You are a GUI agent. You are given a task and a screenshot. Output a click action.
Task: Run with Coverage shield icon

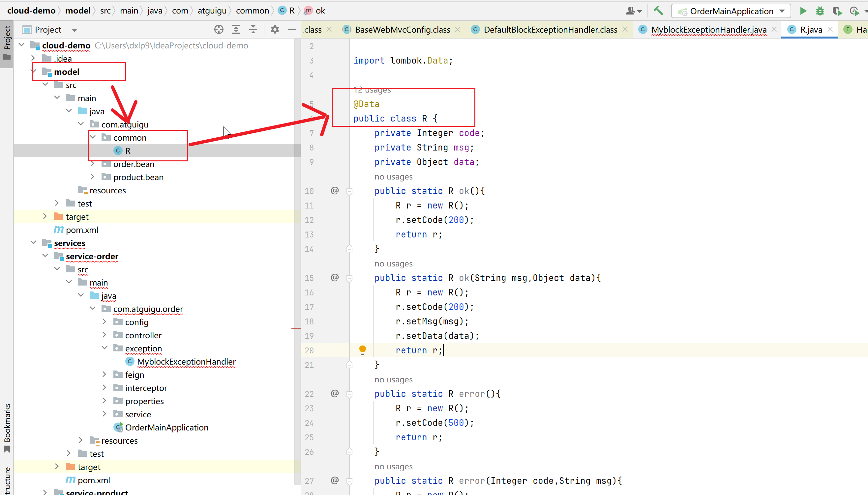(x=837, y=11)
